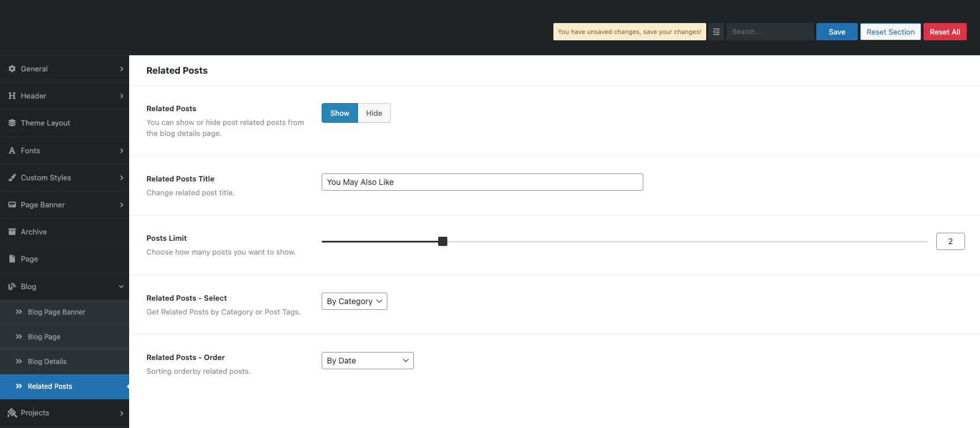Viewport: 980px width, 428px height.
Task: Click the Reset All button
Action: (945, 32)
